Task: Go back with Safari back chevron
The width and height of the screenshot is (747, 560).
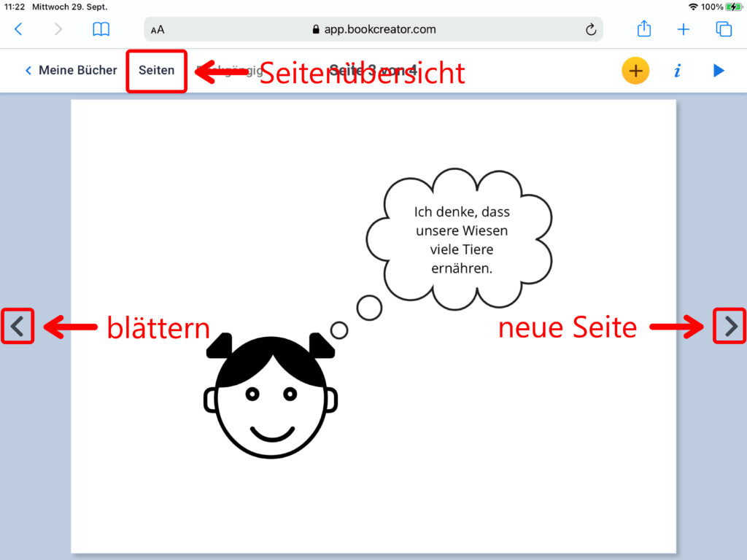Action: coord(19,29)
